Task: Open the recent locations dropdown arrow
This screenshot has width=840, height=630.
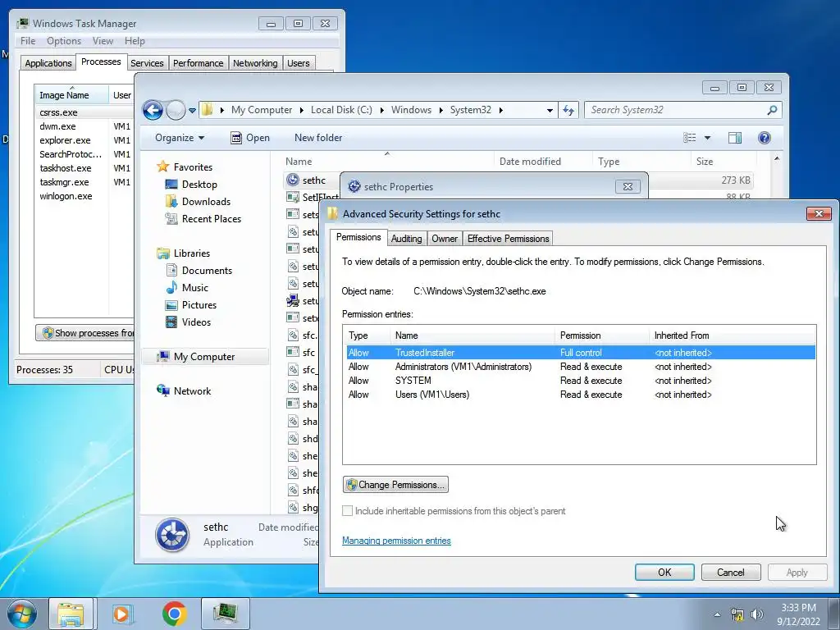Action: pyautogui.click(x=192, y=111)
